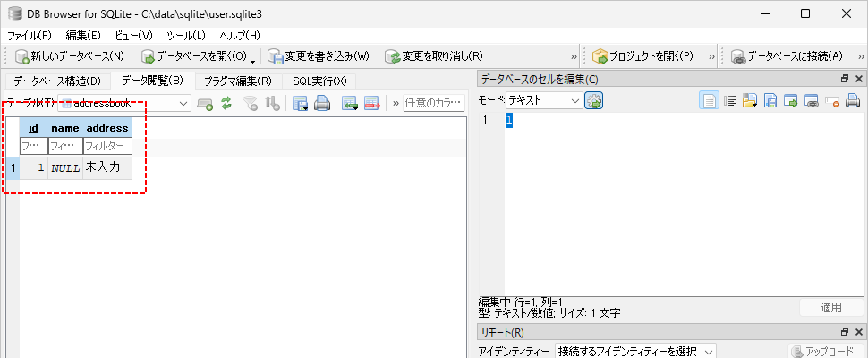Click the clear all filters icon
The image size is (868, 358).
point(251,103)
